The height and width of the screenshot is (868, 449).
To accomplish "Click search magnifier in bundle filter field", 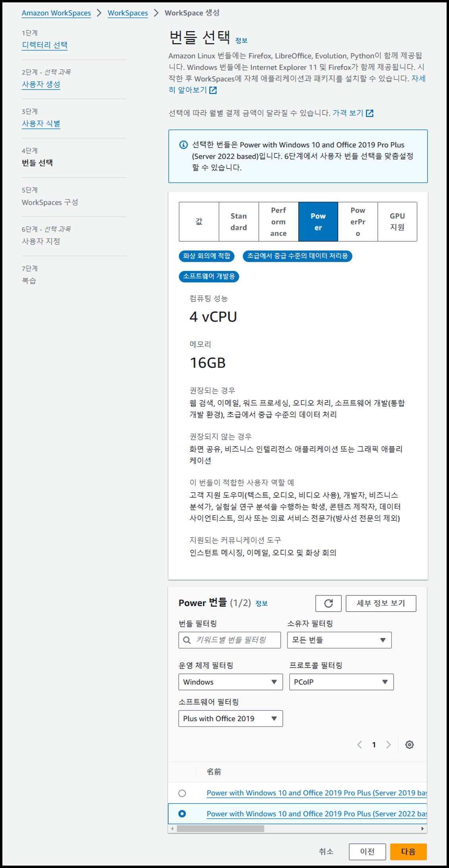I will pyautogui.click(x=187, y=640).
